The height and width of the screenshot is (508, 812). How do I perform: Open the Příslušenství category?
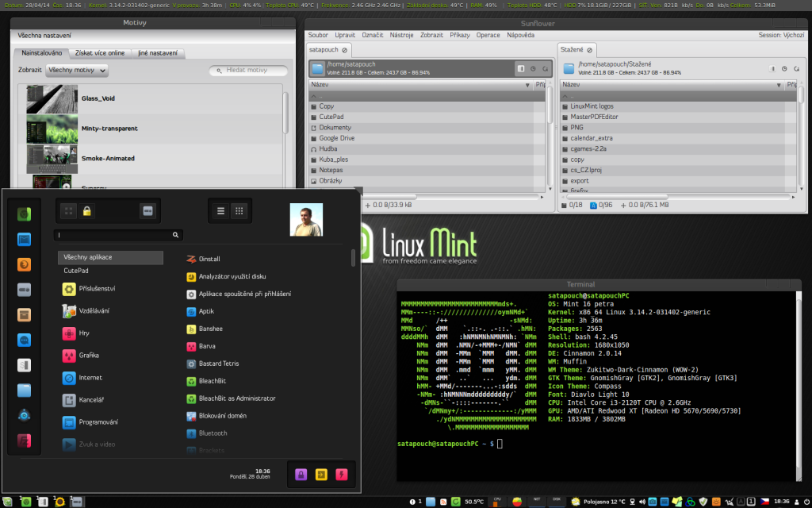click(89, 289)
